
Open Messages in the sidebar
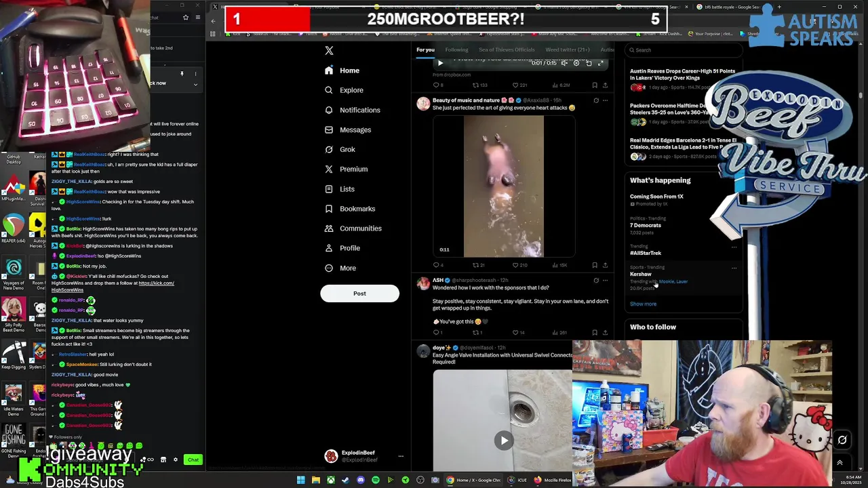click(x=348, y=129)
